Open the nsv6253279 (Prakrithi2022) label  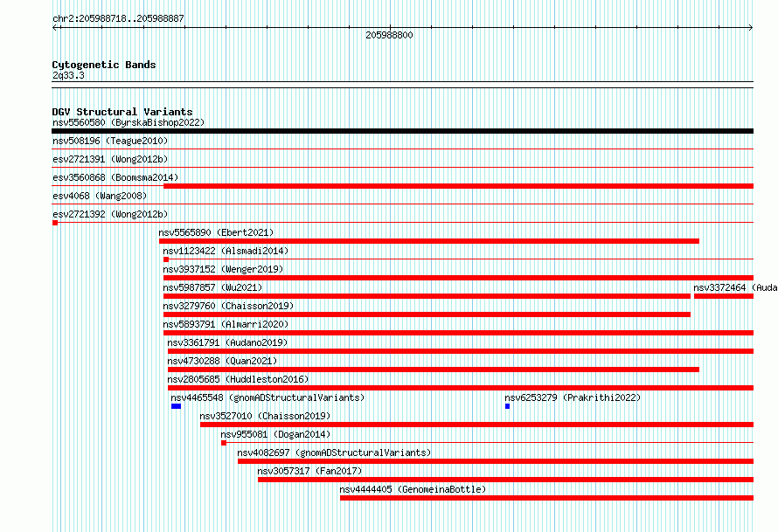tap(573, 397)
